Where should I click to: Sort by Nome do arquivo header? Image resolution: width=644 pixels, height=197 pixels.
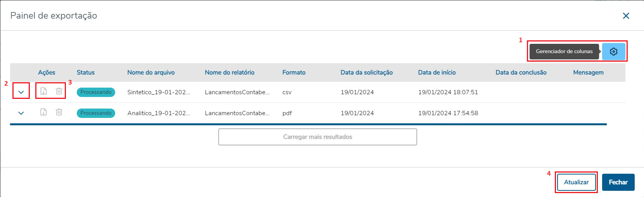(151, 73)
